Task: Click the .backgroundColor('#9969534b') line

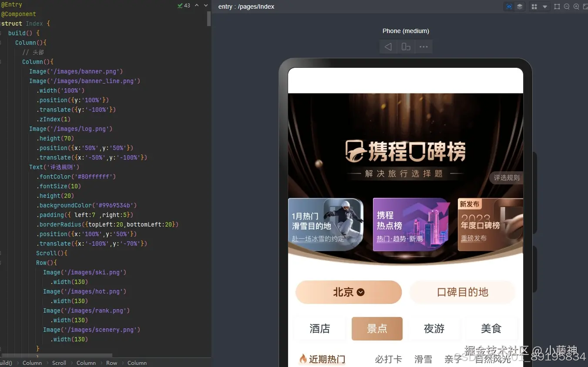Action: 86,205
